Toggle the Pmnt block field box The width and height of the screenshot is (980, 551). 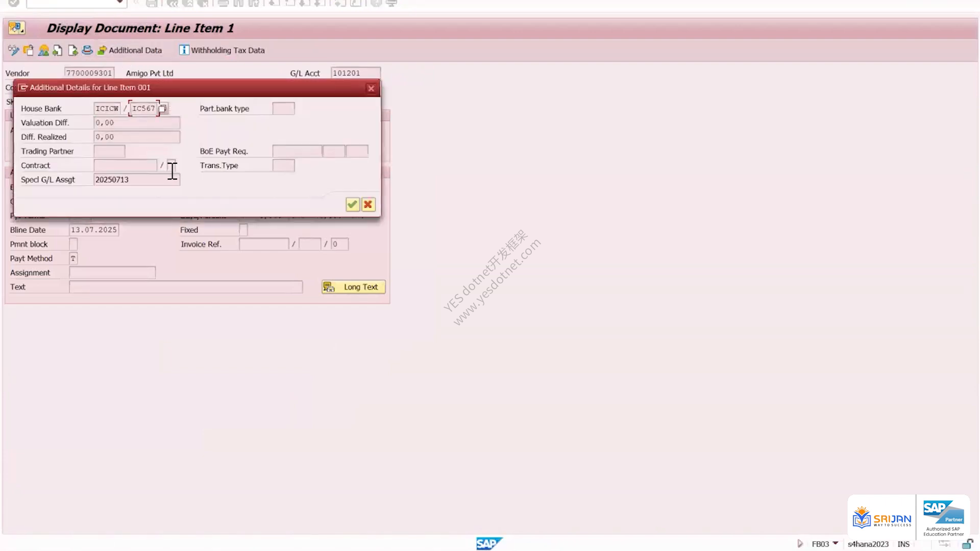(73, 244)
